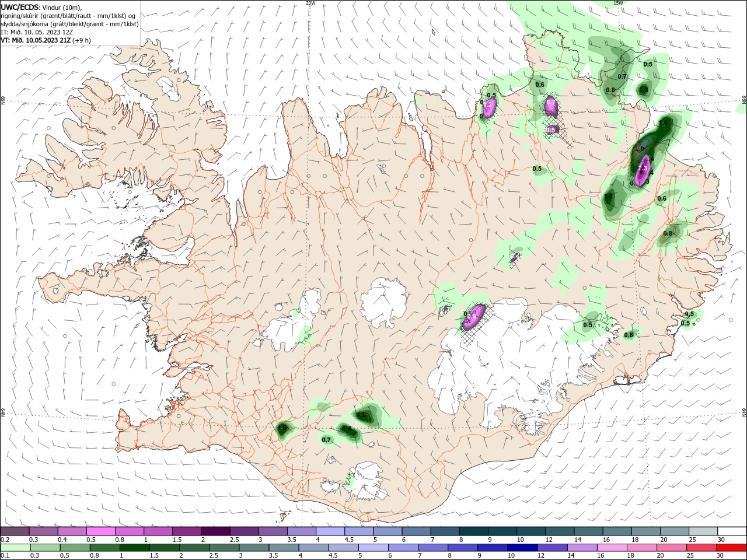The width and height of the screenshot is (747, 560).
Task: Click the bright red 30 swatch, lower legend row
Action: click(731, 548)
